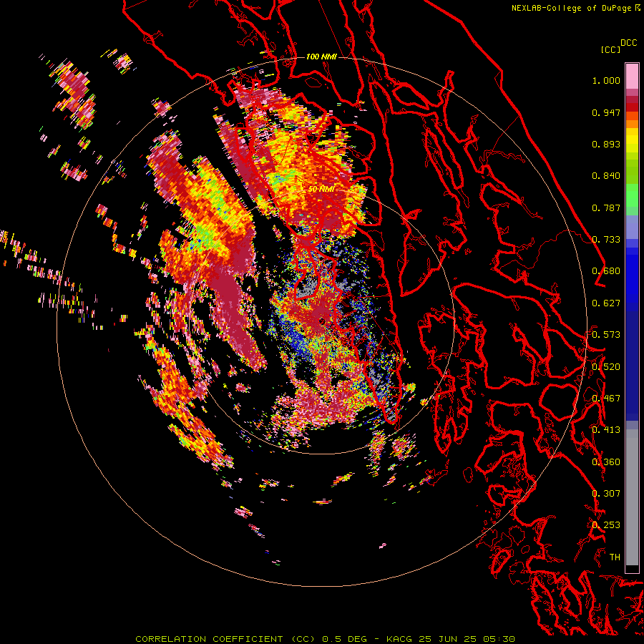Click the 0.680 scale value
The image size is (644, 644).
pos(606,271)
